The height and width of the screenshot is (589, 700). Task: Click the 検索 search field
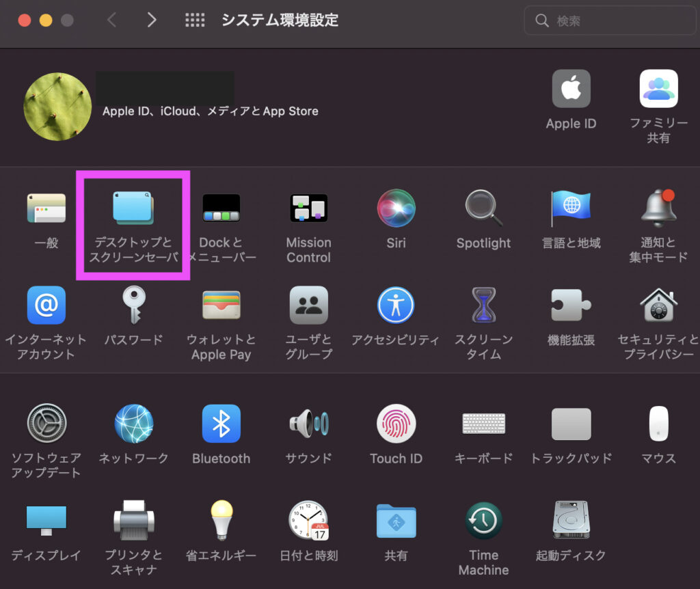point(610,20)
